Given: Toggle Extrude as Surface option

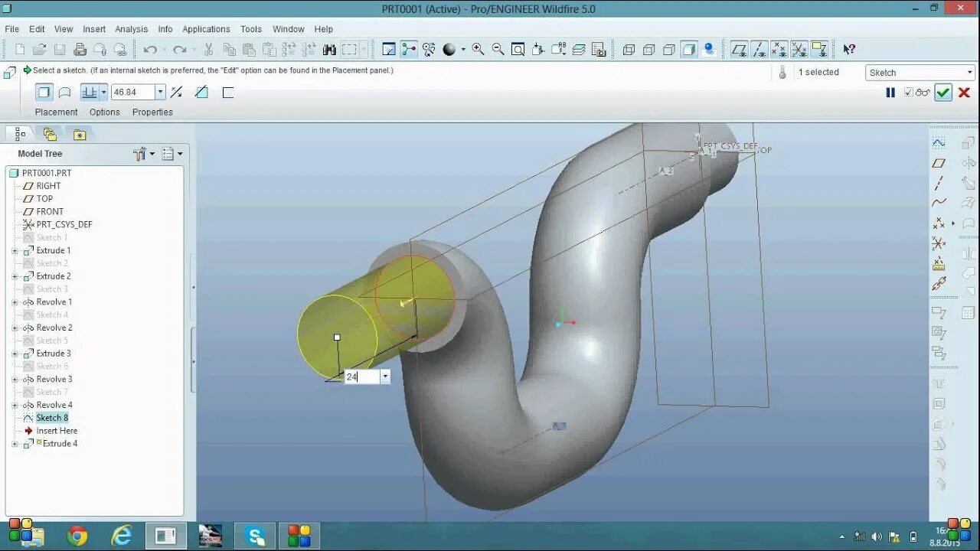Looking at the screenshot, I should pos(65,92).
